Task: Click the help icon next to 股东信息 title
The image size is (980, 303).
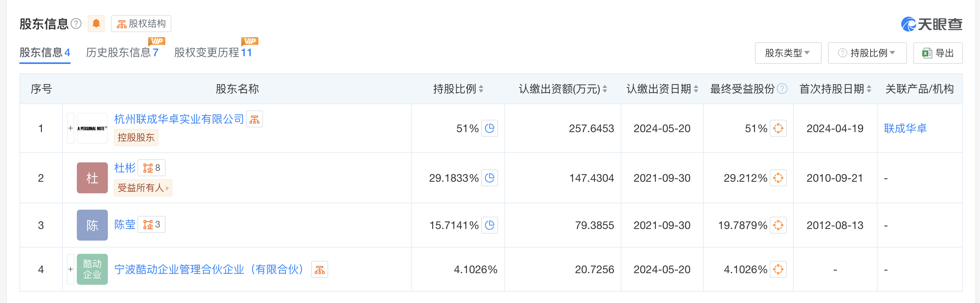Action: pyautogui.click(x=76, y=24)
